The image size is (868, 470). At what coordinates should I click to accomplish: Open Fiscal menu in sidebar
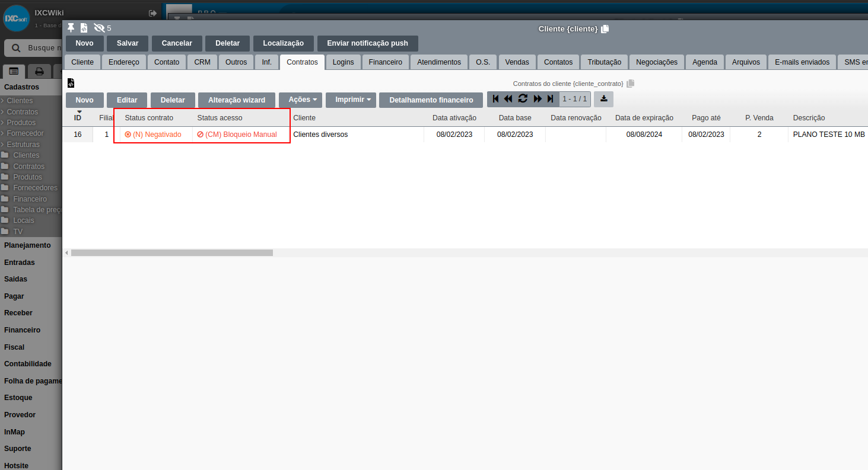tap(14, 347)
